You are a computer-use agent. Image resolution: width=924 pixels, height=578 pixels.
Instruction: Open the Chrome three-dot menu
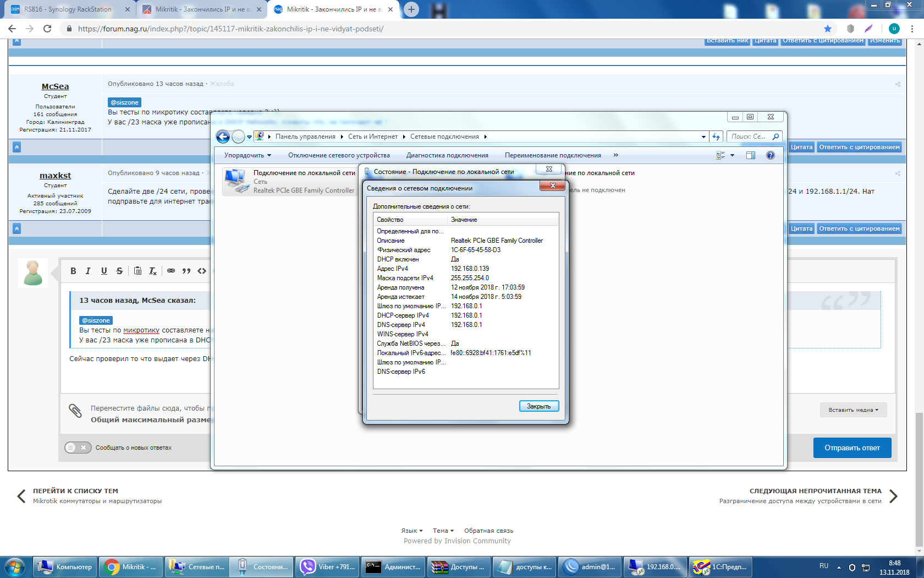(912, 29)
